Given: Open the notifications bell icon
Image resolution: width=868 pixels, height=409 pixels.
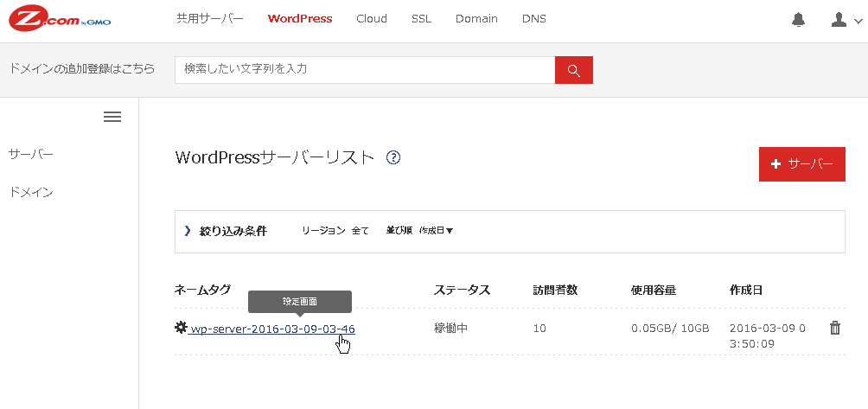Looking at the screenshot, I should (798, 20).
